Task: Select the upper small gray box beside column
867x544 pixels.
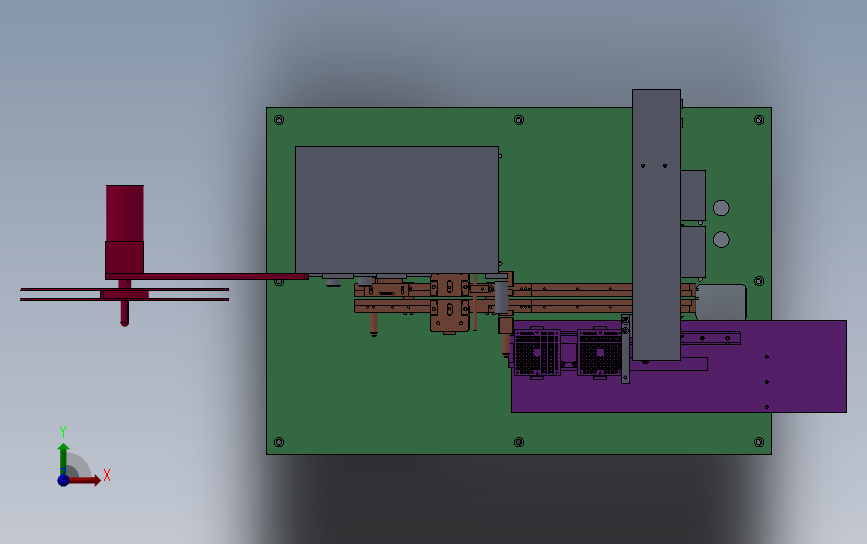Action: 693,196
